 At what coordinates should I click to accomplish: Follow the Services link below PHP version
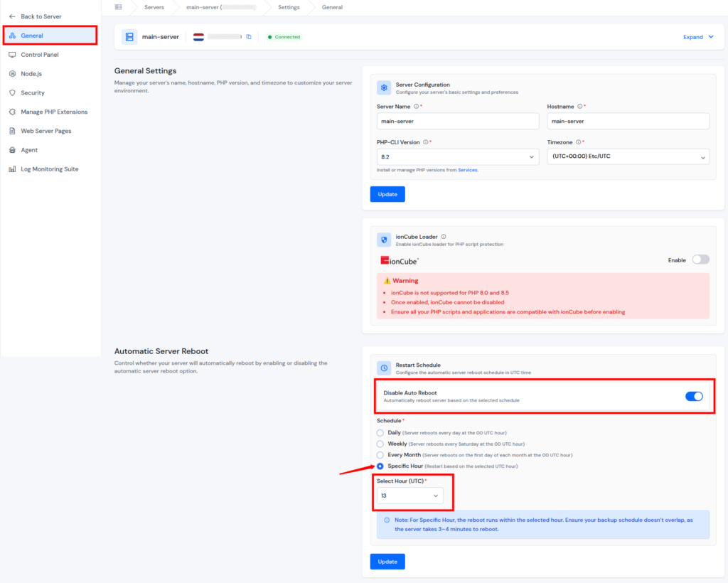pos(468,171)
